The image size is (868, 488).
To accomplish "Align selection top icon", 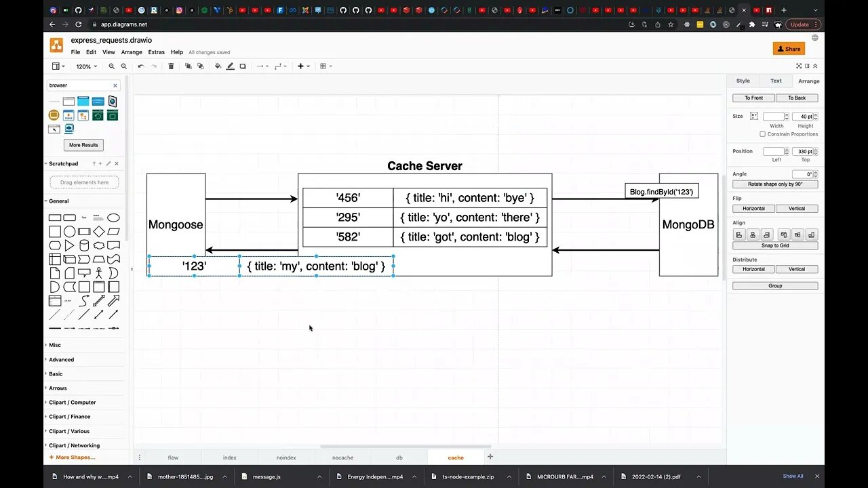I will [783, 235].
